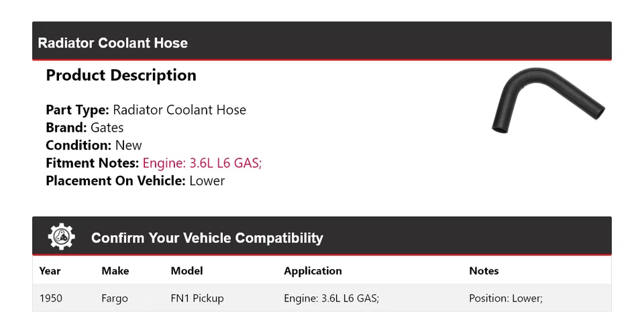Click the Condition New line
The width and height of the screenshot is (644, 333).
[94, 145]
